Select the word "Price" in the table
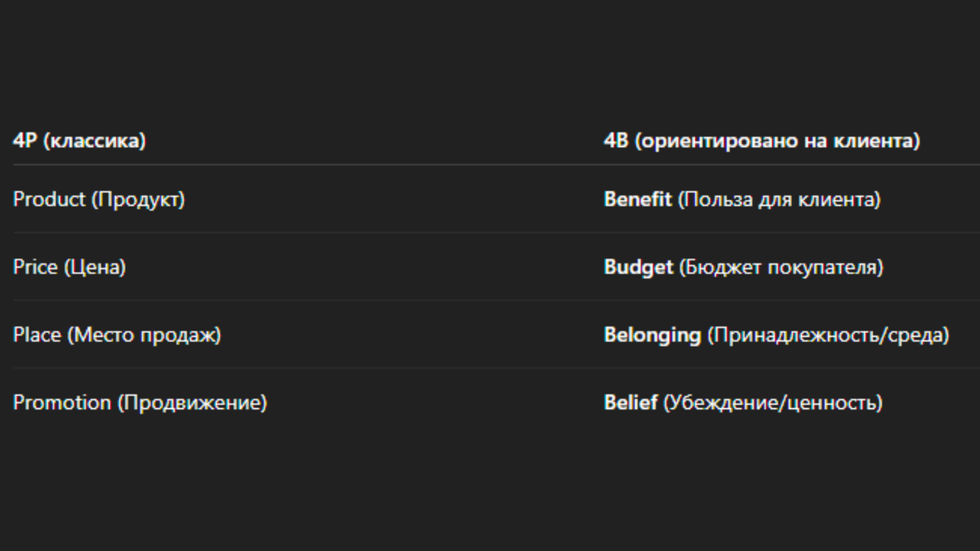Image resolution: width=980 pixels, height=551 pixels. click(35, 267)
